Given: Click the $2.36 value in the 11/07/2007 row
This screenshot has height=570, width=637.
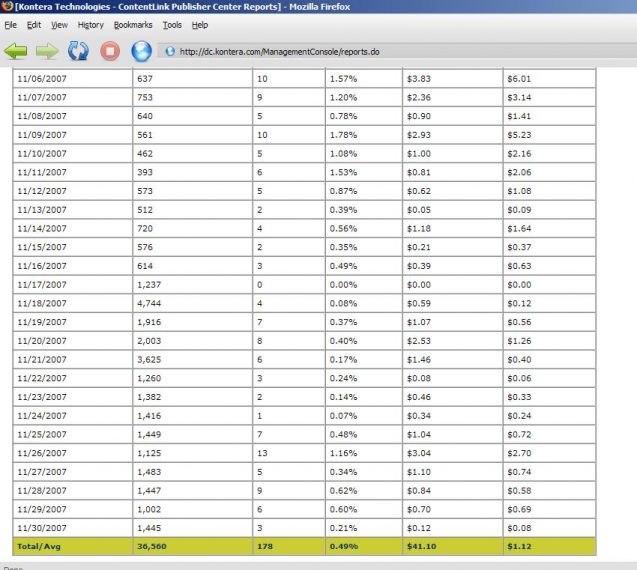Looking at the screenshot, I should (419, 98).
